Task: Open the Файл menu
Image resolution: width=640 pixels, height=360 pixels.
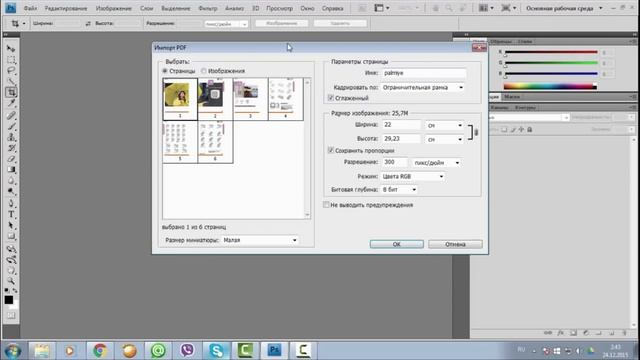Action: 30,8
